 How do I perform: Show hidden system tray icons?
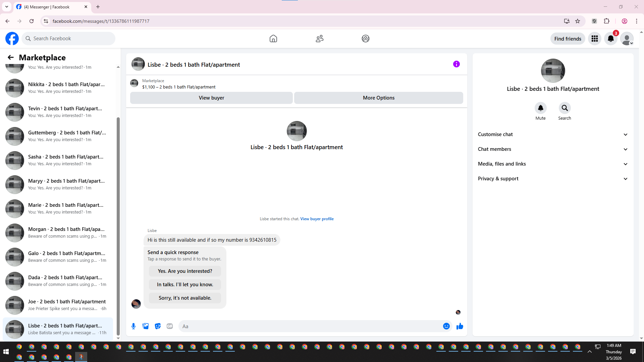(589, 352)
